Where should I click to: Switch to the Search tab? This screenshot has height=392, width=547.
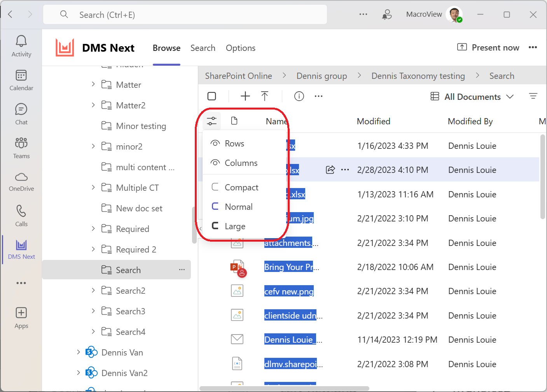[203, 48]
